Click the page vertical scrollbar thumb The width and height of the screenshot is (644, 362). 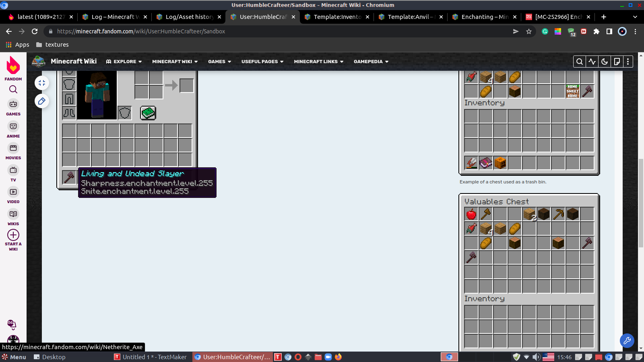tap(641, 203)
